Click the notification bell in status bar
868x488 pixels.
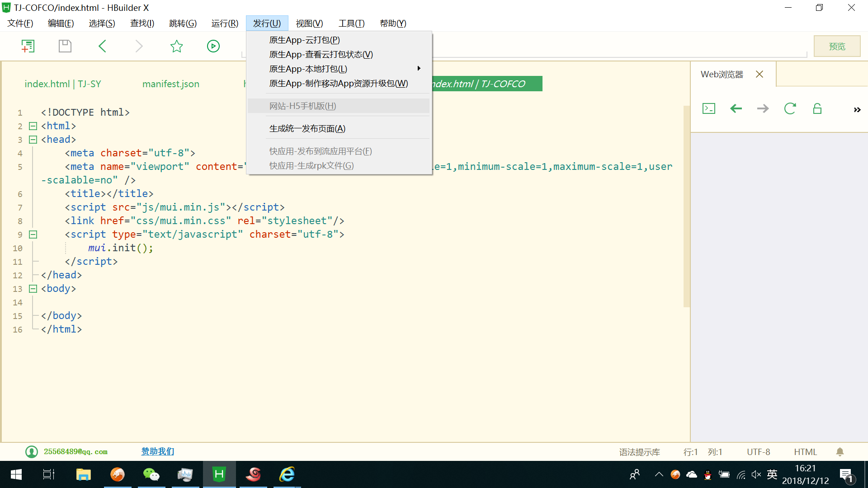[x=840, y=452]
